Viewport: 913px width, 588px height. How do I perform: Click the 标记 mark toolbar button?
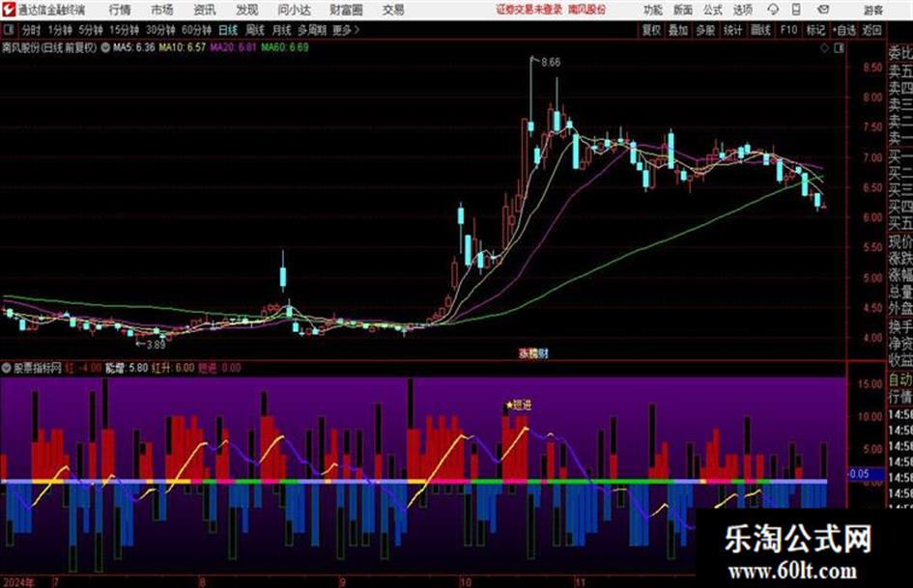coord(815,30)
